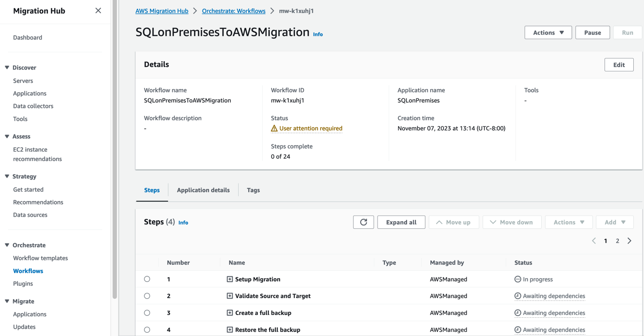Click clock icon for Restore the full backup
This screenshot has width=644, height=336.
click(x=518, y=329)
